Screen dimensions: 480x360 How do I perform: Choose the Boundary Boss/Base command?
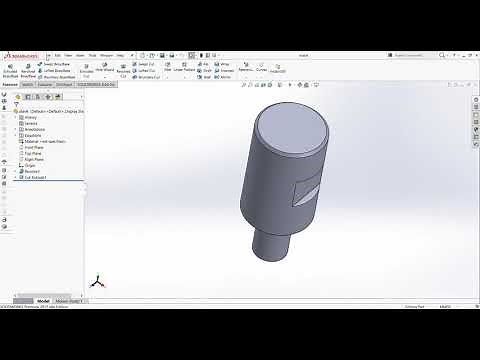pos(57,77)
